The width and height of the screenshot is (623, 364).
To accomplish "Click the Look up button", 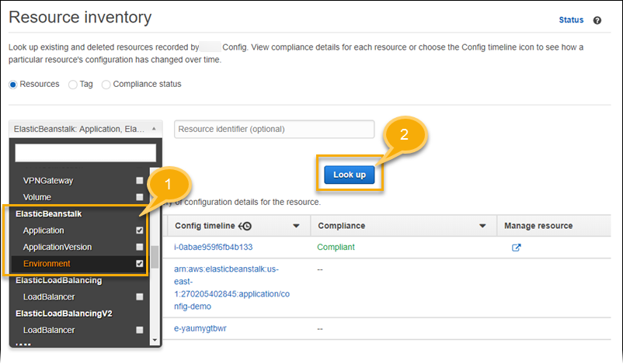I will (x=349, y=175).
